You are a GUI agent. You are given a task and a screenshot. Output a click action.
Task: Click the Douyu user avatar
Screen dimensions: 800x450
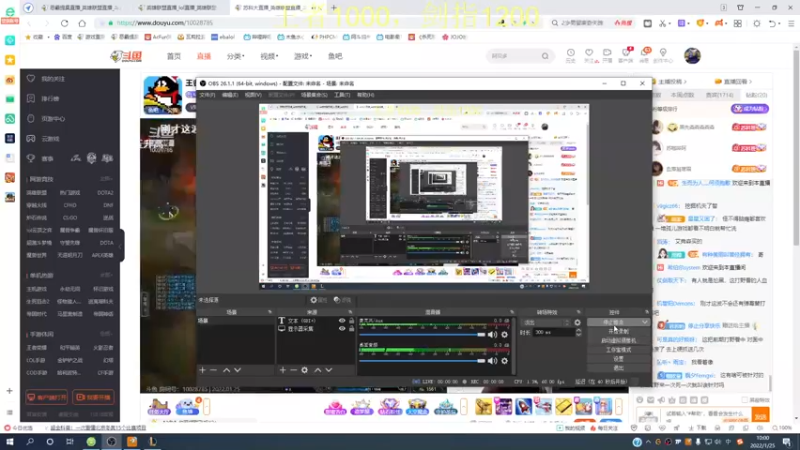(692, 56)
